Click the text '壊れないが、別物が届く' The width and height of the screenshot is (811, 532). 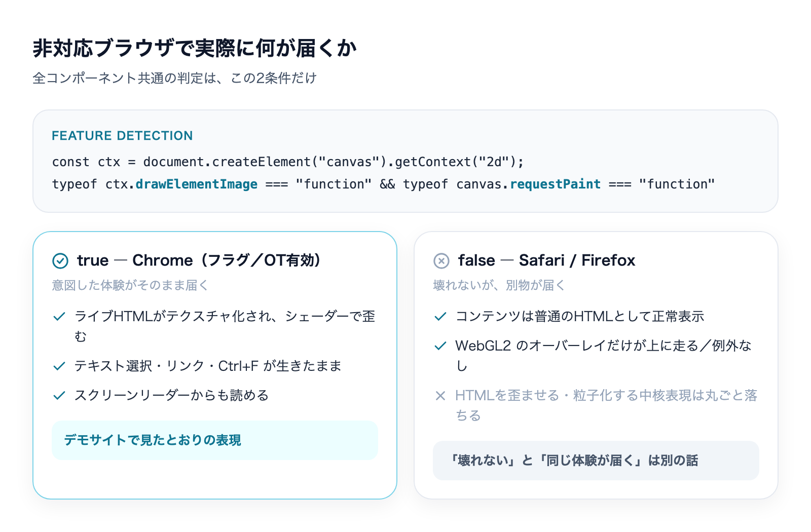point(499,285)
